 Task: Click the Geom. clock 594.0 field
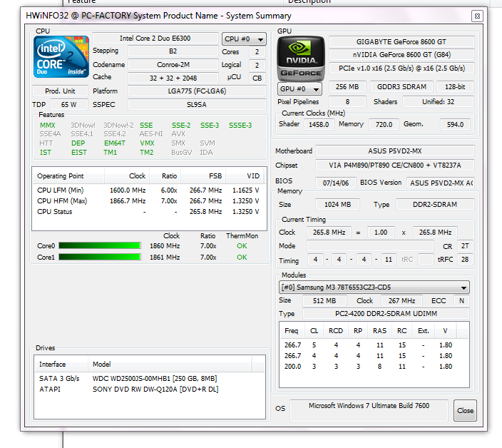click(455, 125)
